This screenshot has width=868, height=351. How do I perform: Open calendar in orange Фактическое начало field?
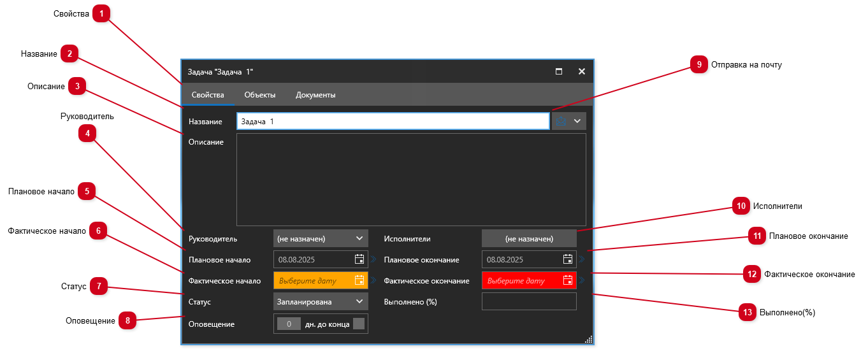[359, 280]
